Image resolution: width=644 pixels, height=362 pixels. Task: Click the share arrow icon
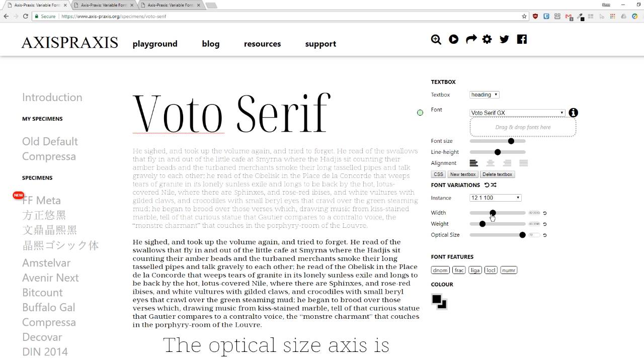[x=471, y=39]
